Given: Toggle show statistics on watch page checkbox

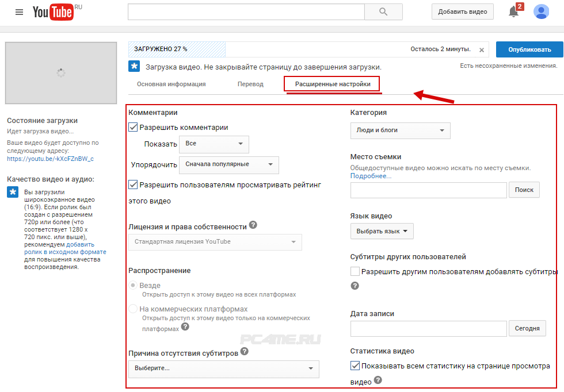Looking at the screenshot, I should click(x=355, y=366).
